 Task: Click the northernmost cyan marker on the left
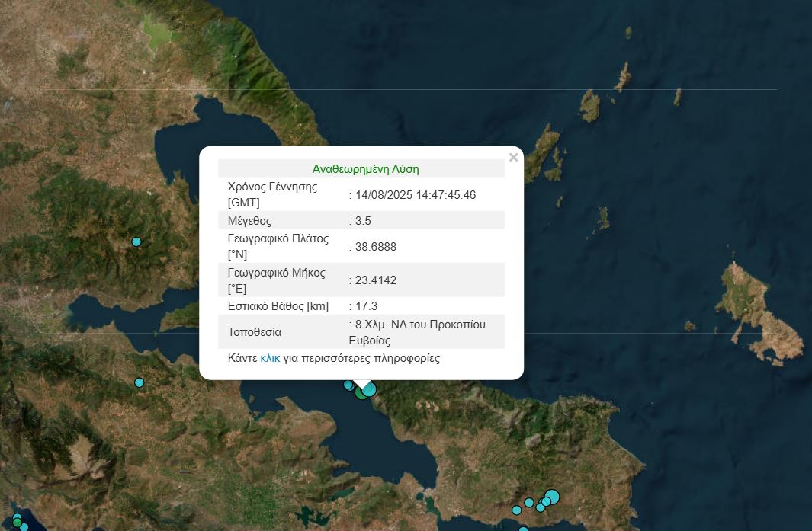(x=136, y=242)
